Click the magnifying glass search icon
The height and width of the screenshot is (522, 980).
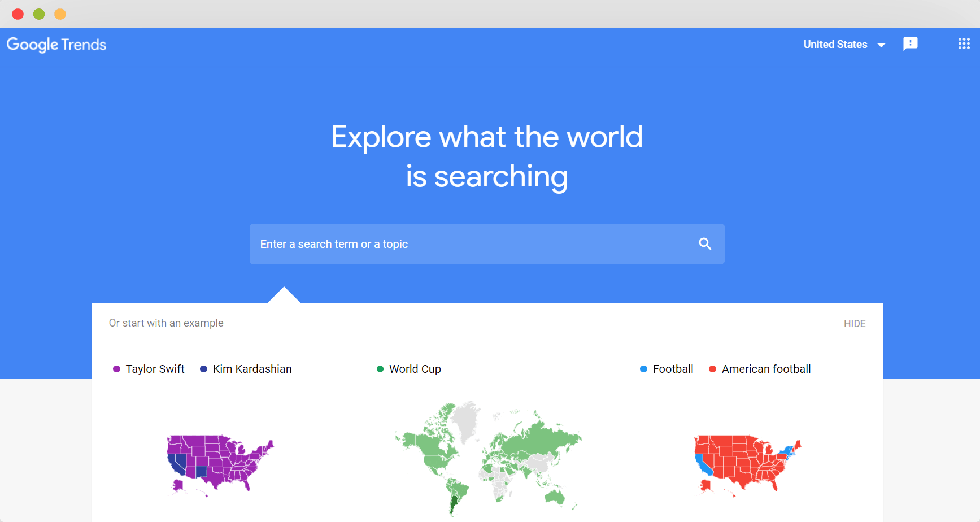click(705, 244)
